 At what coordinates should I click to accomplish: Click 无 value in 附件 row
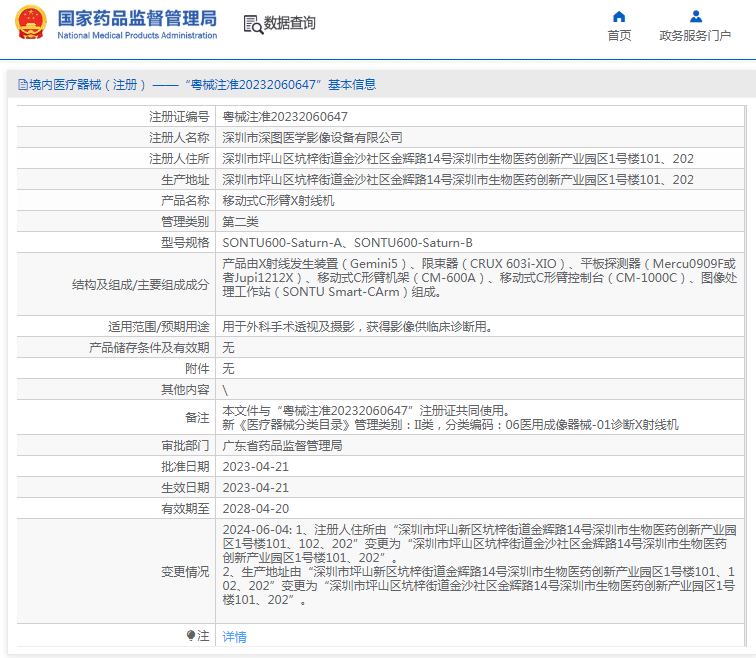228,369
